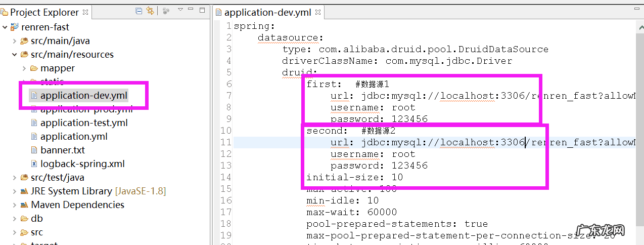Click 'password: 123456' on line 9
Image resolution: width=644 pixels, height=245 pixels.
(379, 119)
